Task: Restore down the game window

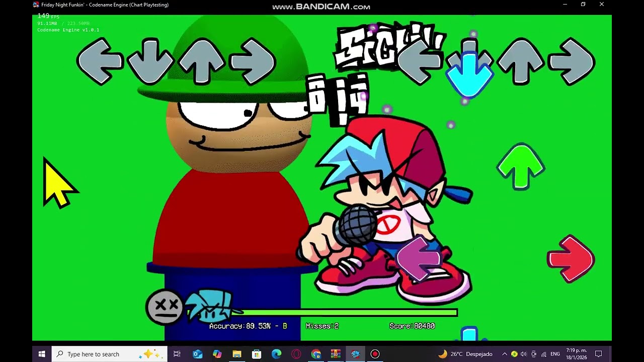Action: (583, 5)
